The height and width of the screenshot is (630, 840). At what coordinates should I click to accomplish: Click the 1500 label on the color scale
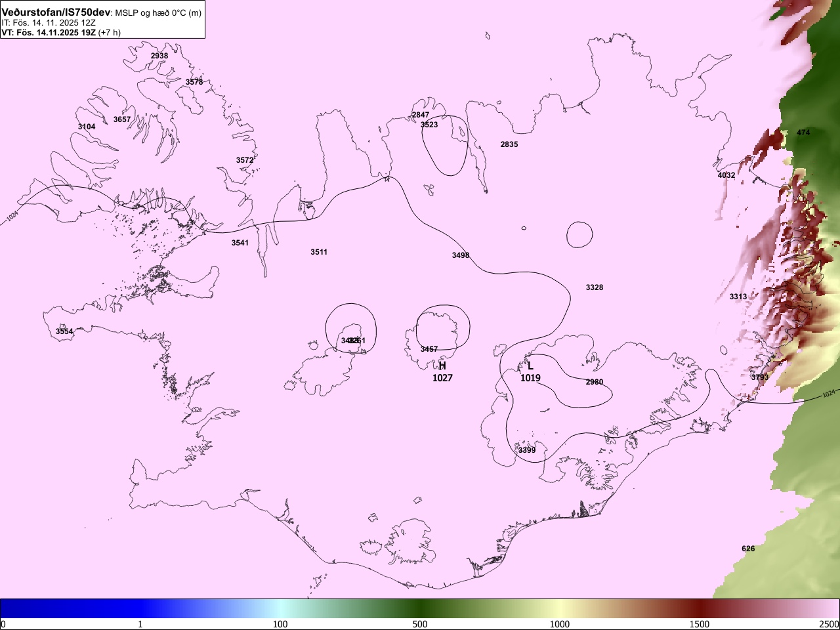700,624
